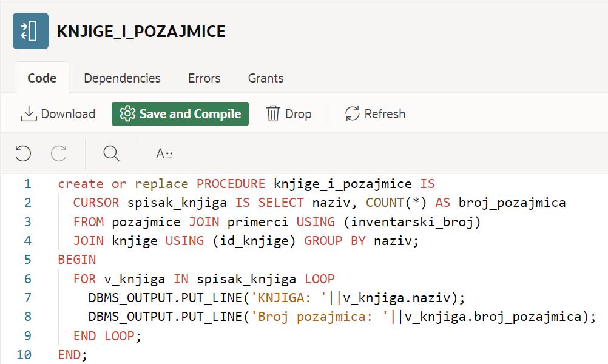View the Grants tab
Viewport: 608px width, 364px height.
[265, 78]
